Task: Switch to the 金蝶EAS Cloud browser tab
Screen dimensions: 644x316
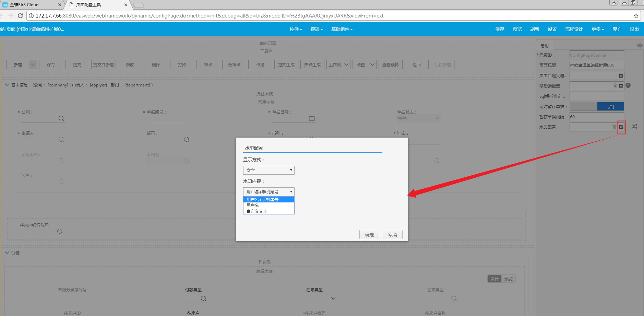Action: point(31,5)
